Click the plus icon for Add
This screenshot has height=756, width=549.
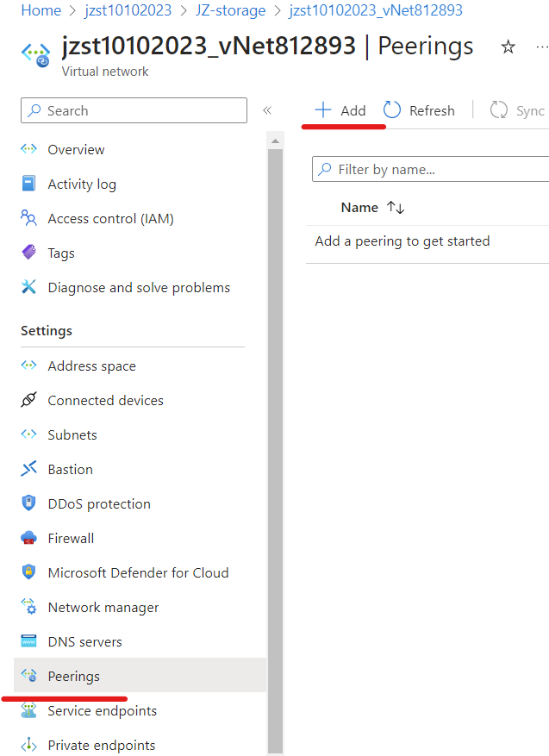click(x=323, y=110)
